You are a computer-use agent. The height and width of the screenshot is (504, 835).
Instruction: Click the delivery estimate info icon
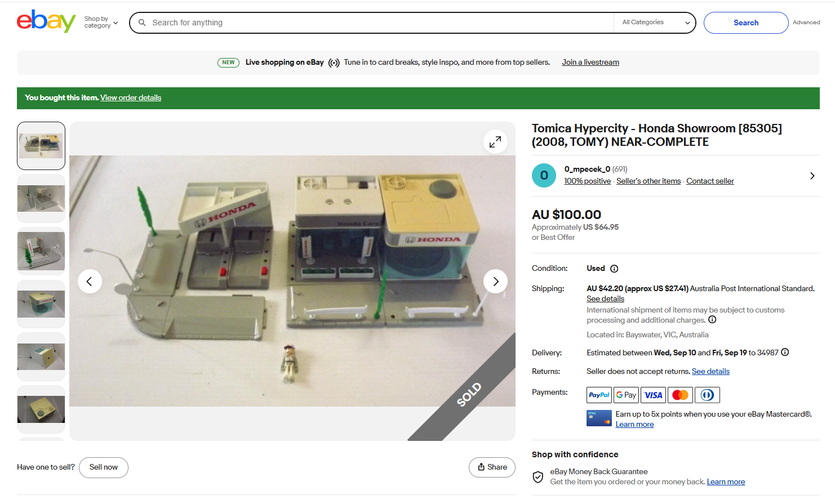pyautogui.click(x=785, y=353)
